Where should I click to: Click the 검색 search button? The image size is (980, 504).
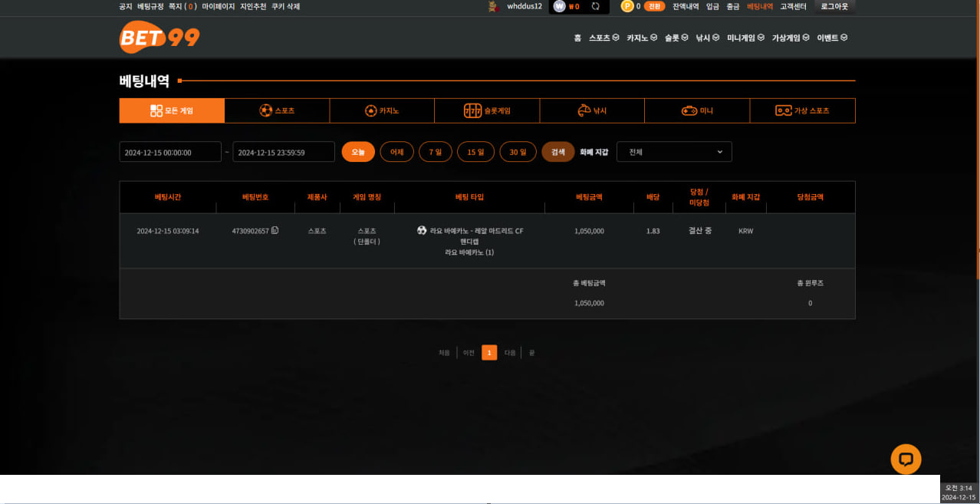pyautogui.click(x=557, y=152)
